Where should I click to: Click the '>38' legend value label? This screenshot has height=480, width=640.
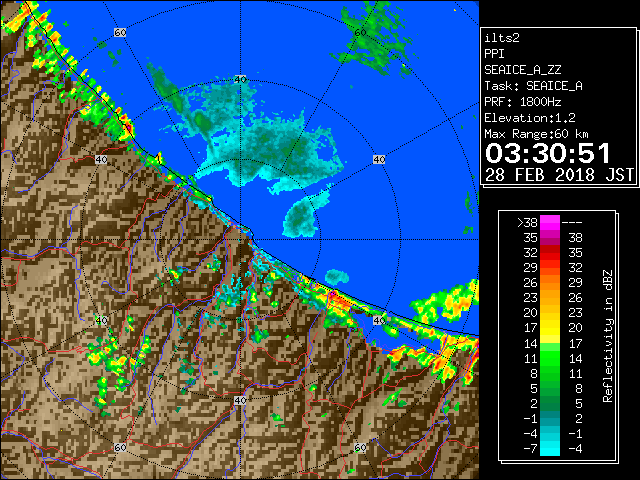(x=527, y=222)
